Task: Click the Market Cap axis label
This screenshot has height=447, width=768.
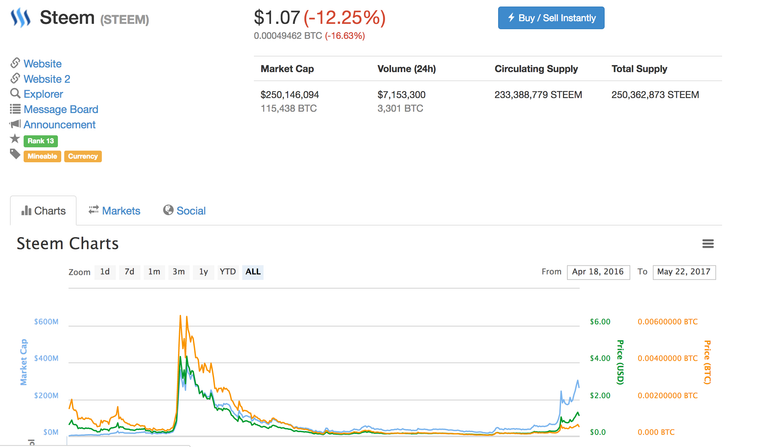Action: [x=24, y=362]
